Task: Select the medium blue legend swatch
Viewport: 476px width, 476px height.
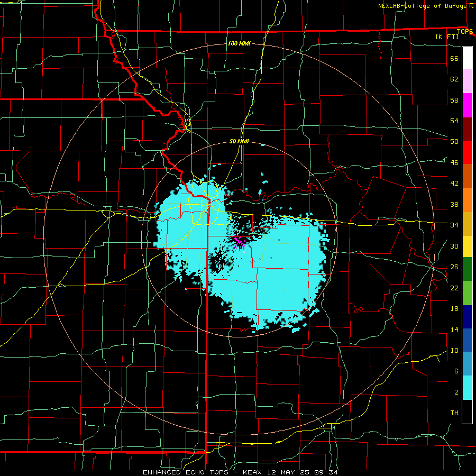Action: (467, 340)
